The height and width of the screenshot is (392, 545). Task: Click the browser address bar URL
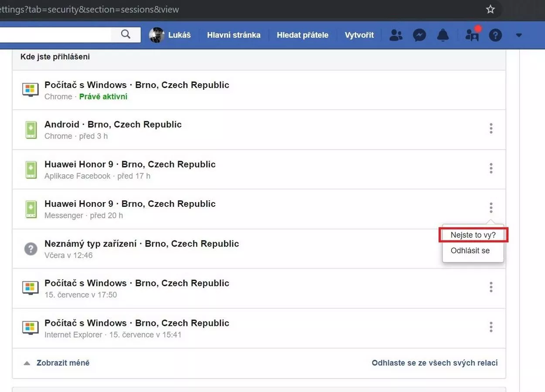89,9
